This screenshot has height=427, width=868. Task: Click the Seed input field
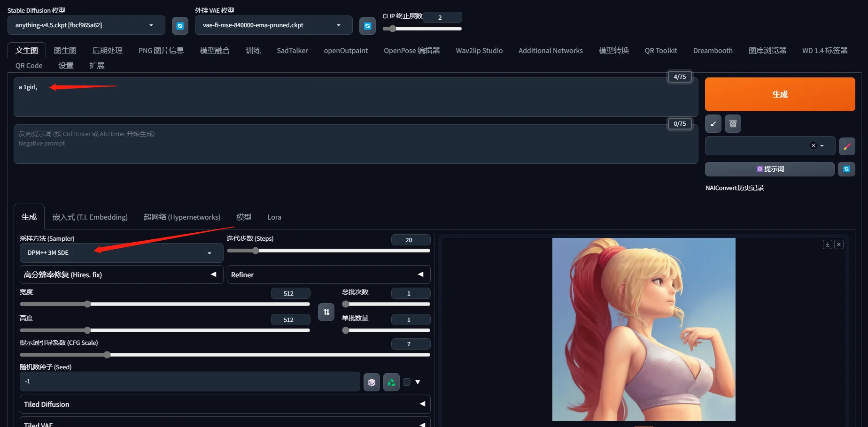coord(190,381)
